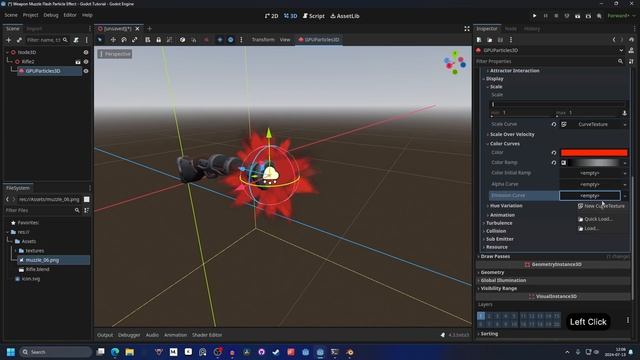Expand Scale Over Velocity section
640x360 pixels.
click(512, 134)
